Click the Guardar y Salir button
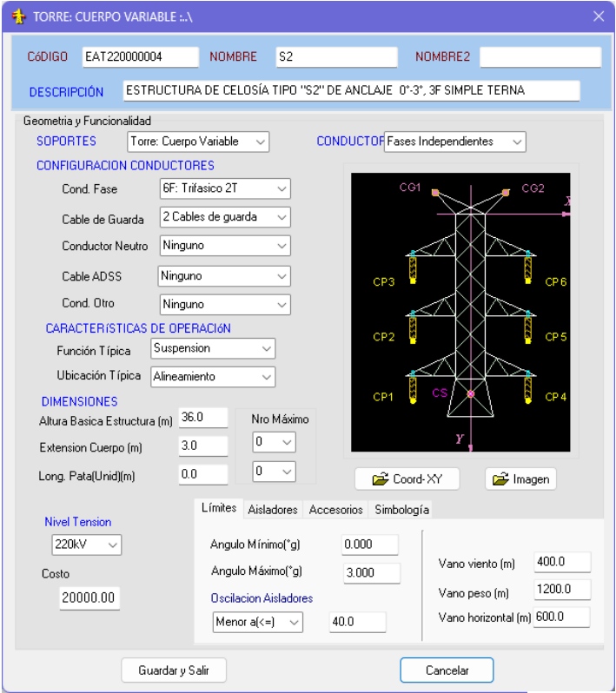The width and height of the screenshot is (616, 693). (174, 670)
